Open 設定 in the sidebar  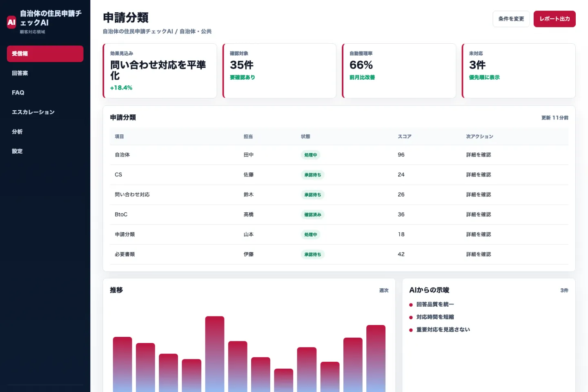tap(45, 151)
